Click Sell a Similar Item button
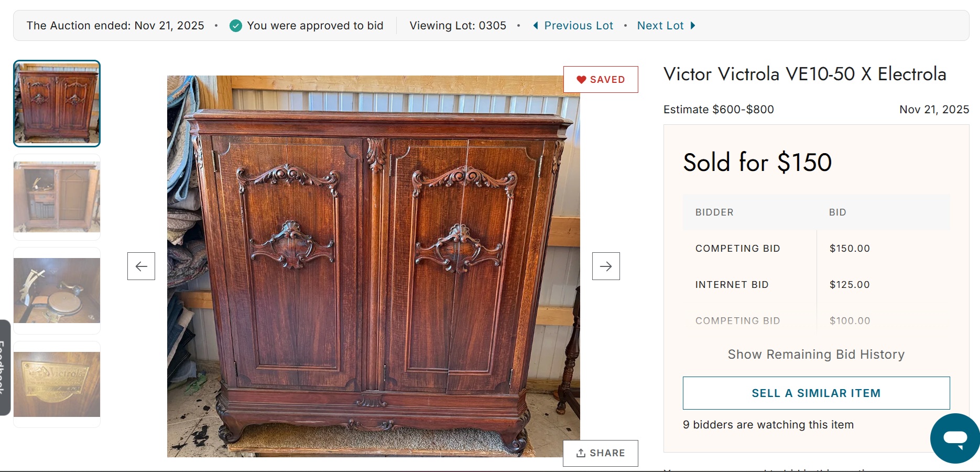The height and width of the screenshot is (472, 980). [x=816, y=393]
